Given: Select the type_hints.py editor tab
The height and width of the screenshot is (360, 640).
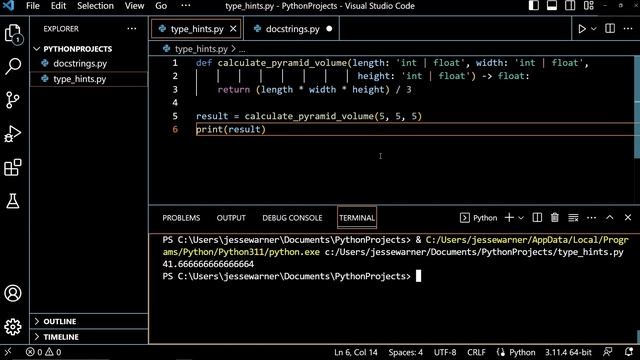Looking at the screenshot, I should (x=197, y=29).
